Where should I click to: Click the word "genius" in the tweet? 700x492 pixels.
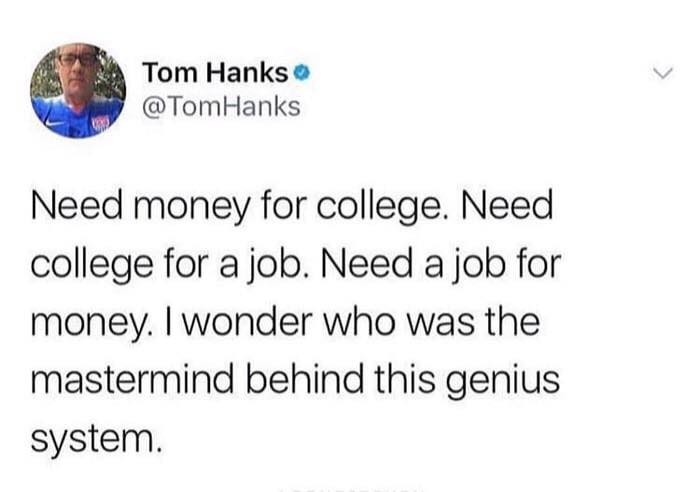pos(502,383)
